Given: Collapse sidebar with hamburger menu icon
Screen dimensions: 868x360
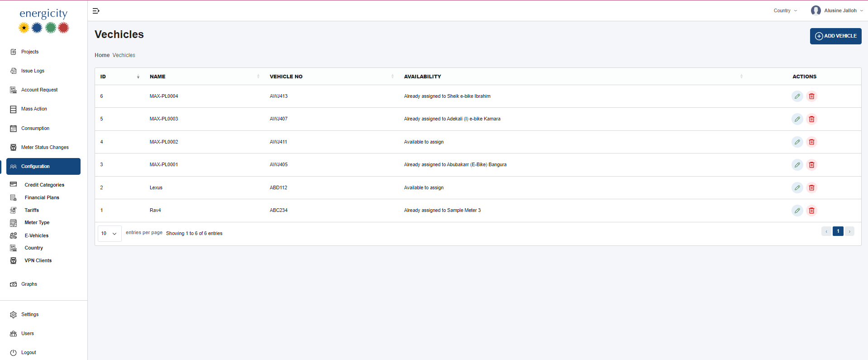Looking at the screenshot, I should (96, 11).
